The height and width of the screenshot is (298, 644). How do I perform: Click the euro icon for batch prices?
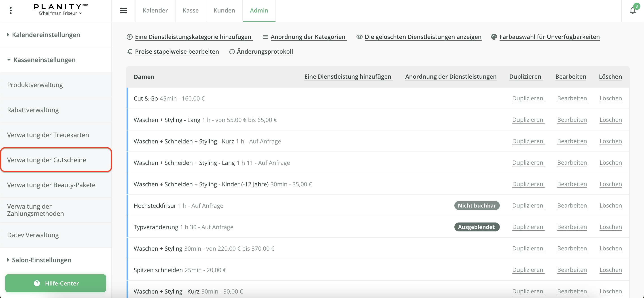point(129,51)
